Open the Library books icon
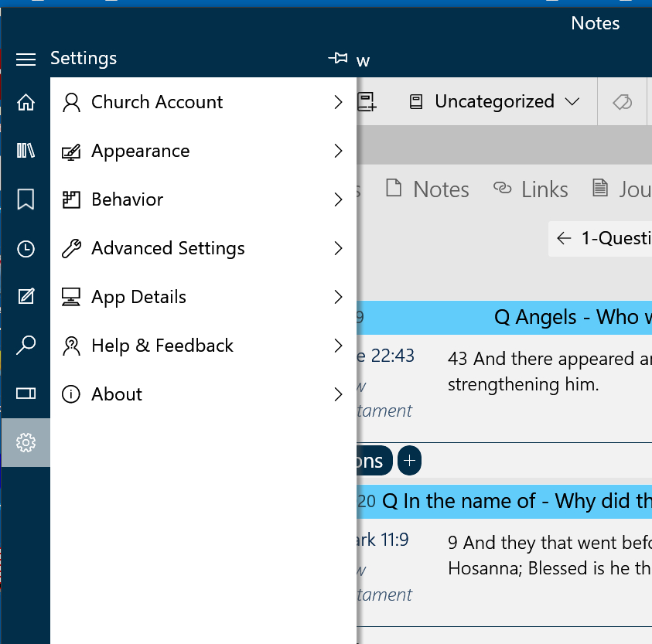The image size is (652, 644). coord(26,151)
